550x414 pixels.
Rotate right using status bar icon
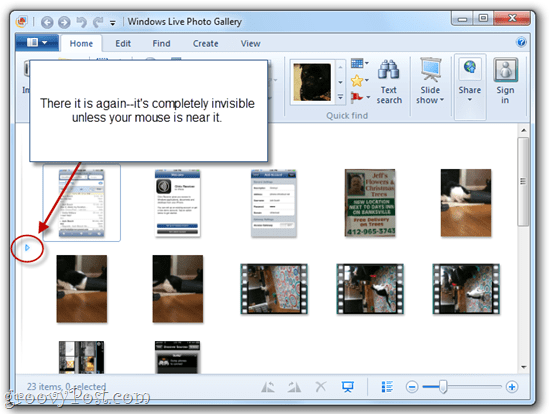pyautogui.click(x=294, y=387)
